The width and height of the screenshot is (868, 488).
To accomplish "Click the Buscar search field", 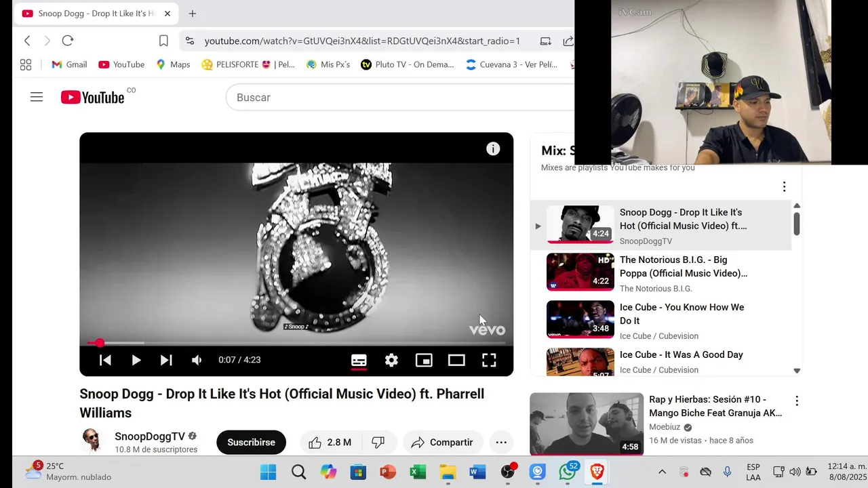I will coord(400,98).
